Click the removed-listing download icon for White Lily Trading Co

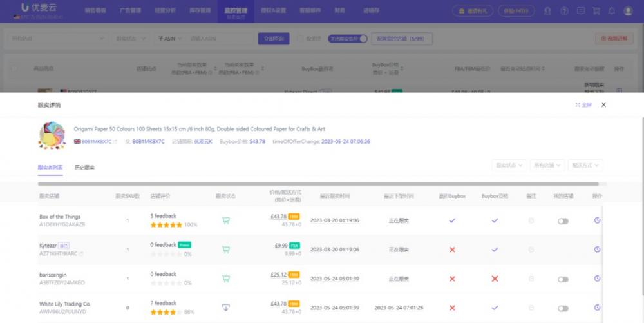click(x=225, y=308)
